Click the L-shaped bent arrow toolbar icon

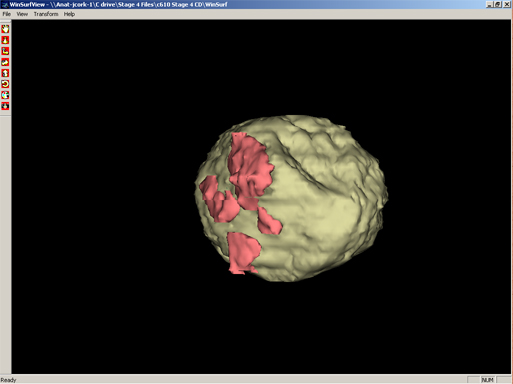5,51
